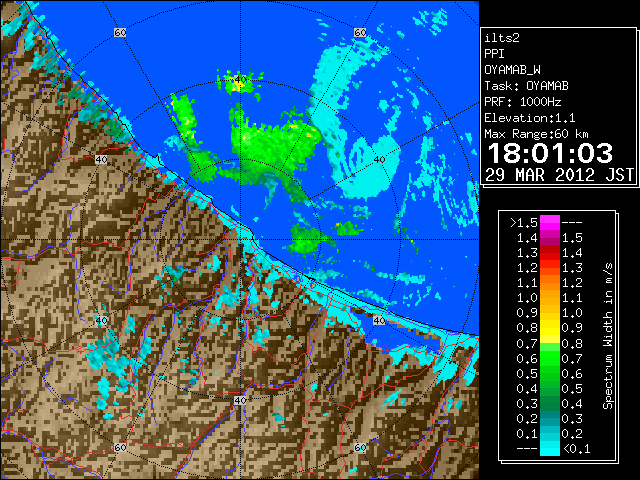Click the '40' range label on land, bottom center
Image resolution: width=640 pixels, height=480 pixels.
pyautogui.click(x=240, y=400)
